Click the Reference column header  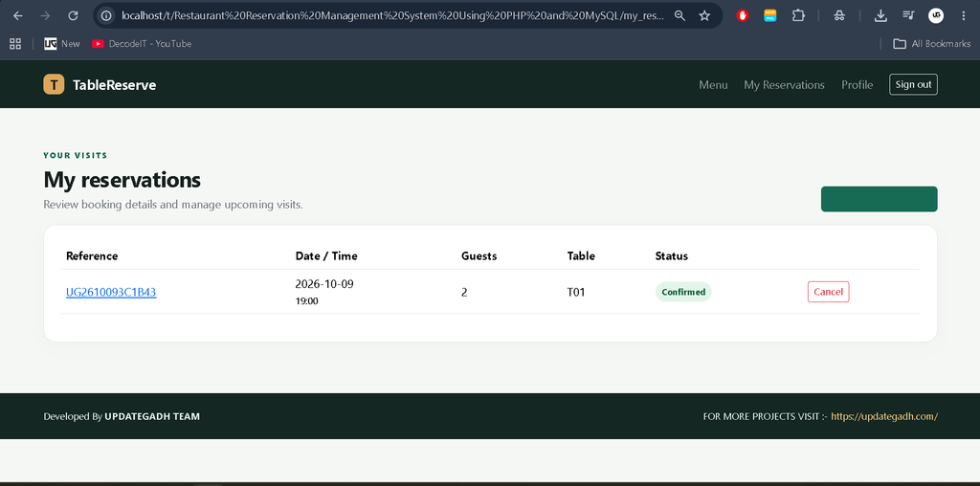click(x=92, y=255)
